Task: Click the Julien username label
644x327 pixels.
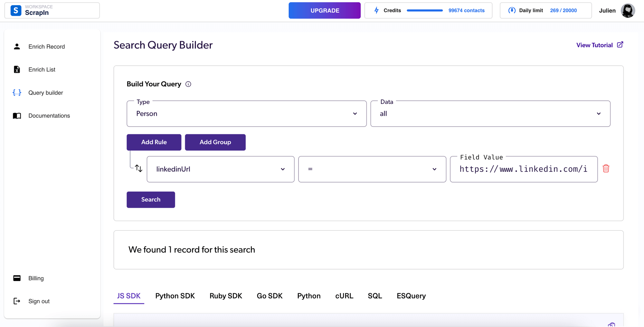Action: pos(607,11)
